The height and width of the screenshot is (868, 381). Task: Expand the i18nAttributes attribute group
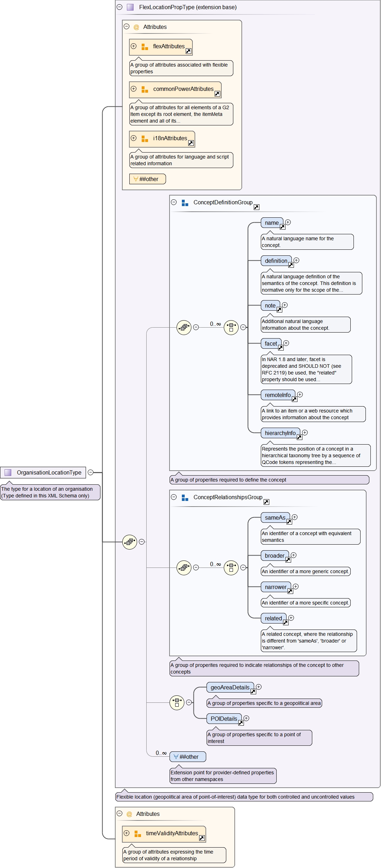pyautogui.click(x=134, y=138)
